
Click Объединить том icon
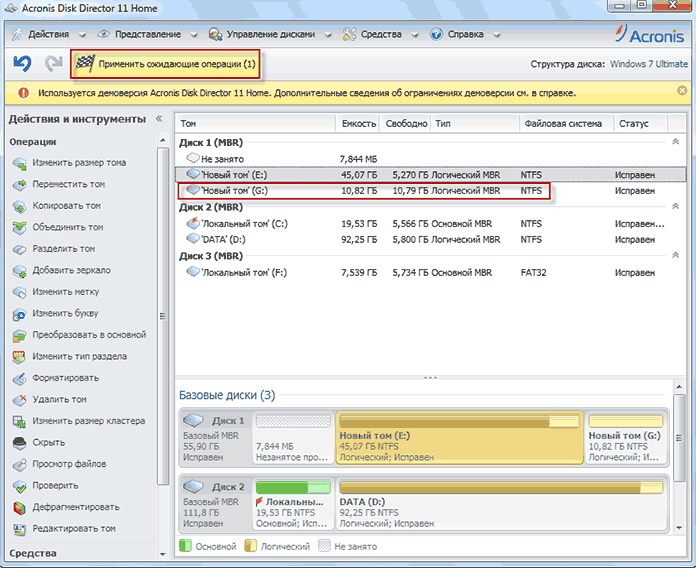click(19, 227)
